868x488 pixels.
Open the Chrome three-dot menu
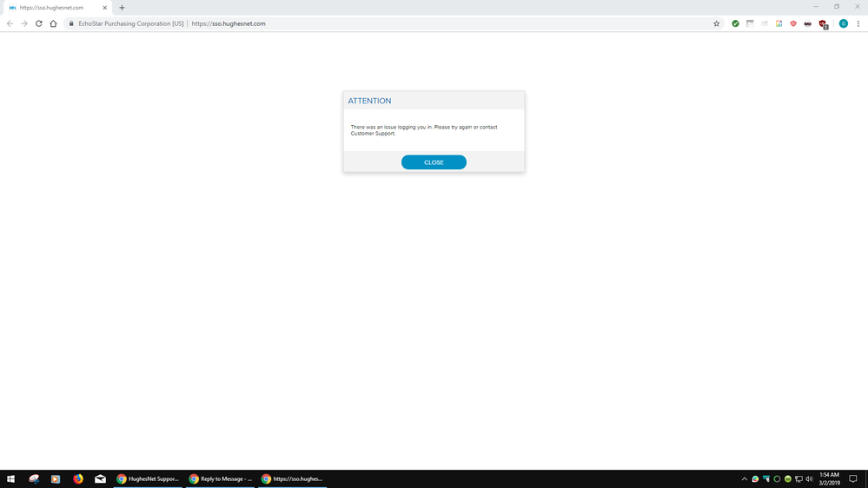(x=858, y=23)
